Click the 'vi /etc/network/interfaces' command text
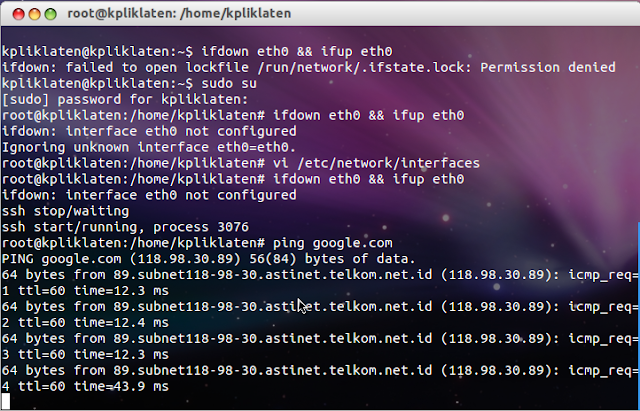The height and width of the screenshot is (411, 640). [x=376, y=163]
